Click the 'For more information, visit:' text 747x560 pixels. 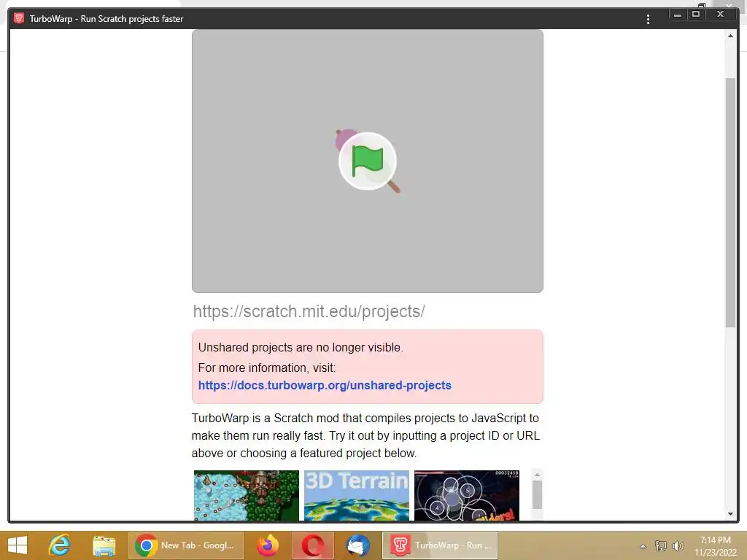[x=267, y=367]
